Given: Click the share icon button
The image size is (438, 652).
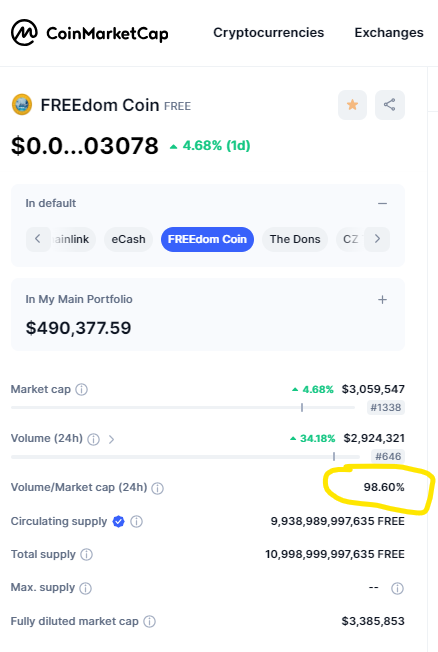Looking at the screenshot, I should [x=390, y=105].
